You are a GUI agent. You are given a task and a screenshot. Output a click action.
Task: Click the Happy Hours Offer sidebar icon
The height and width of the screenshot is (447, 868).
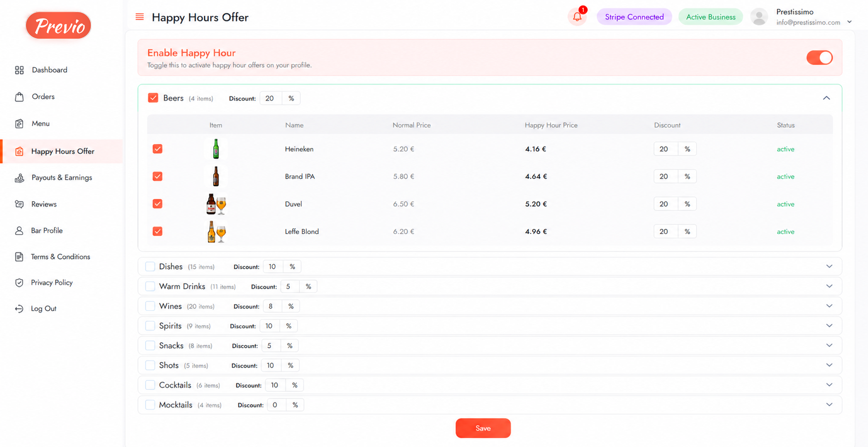(19, 151)
